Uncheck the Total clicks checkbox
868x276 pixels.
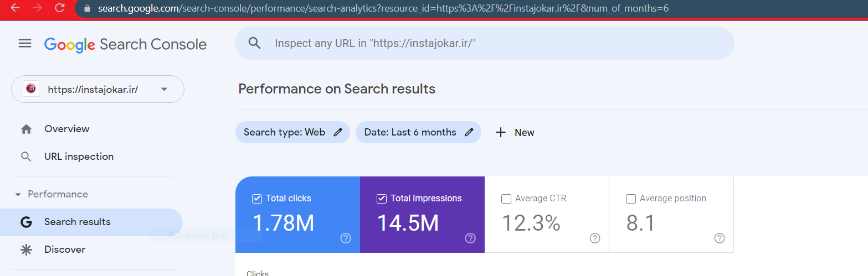point(256,199)
